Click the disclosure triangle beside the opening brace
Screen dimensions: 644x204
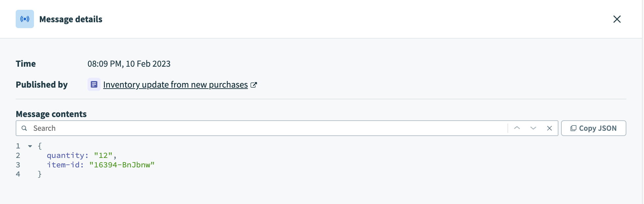click(30, 145)
